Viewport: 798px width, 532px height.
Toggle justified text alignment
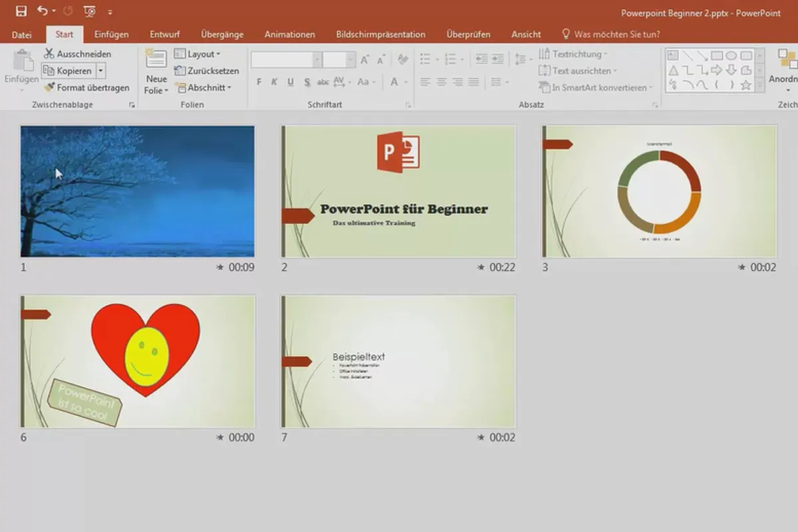click(x=473, y=82)
